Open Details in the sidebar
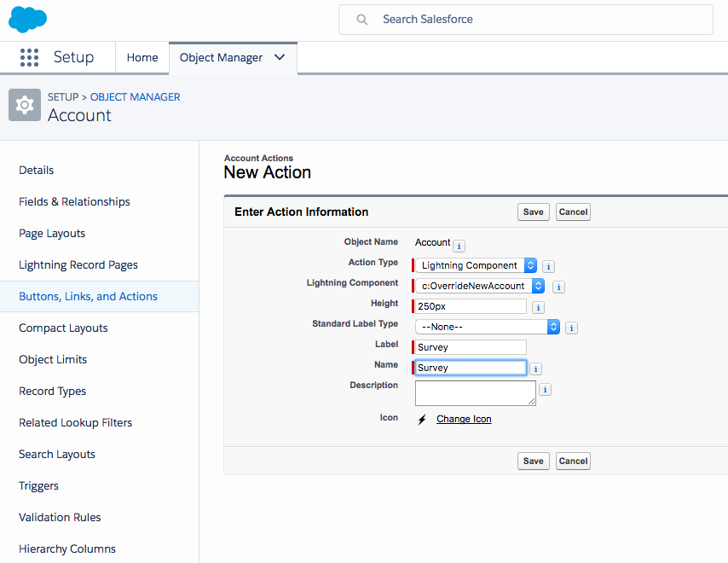 36,170
